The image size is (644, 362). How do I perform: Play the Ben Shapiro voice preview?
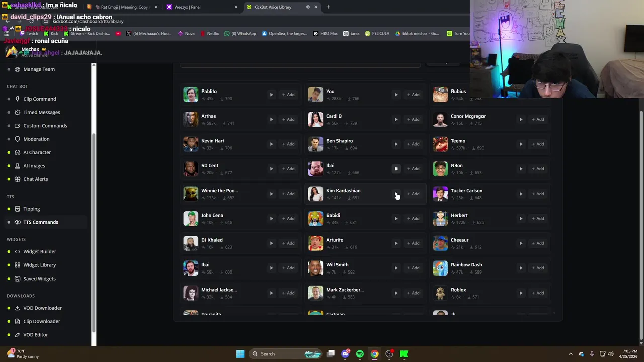pos(396,144)
